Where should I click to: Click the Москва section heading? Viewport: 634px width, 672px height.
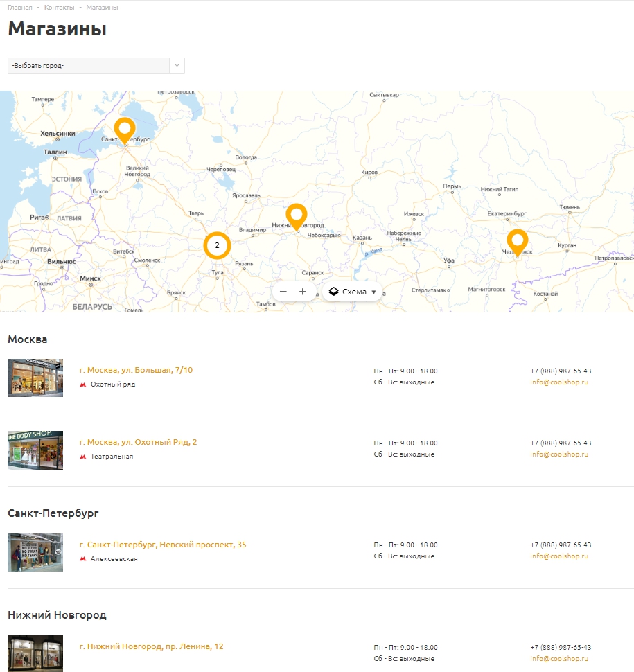coord(28,339)
